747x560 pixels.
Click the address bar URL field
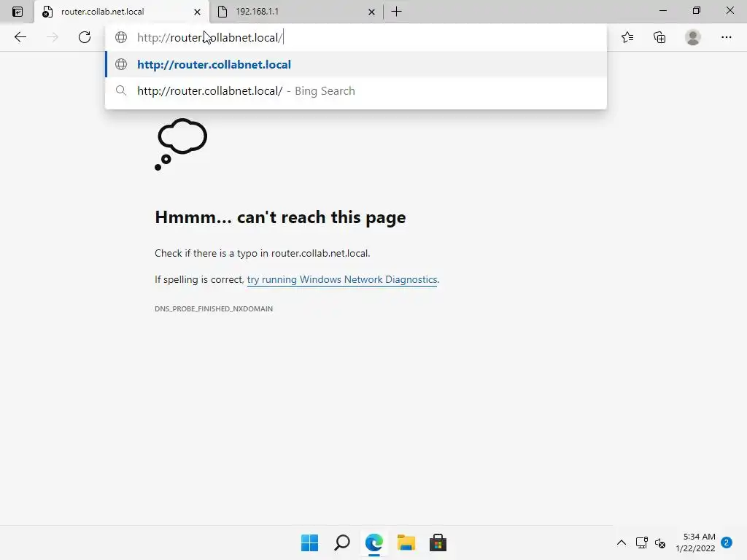coord(355,38)
